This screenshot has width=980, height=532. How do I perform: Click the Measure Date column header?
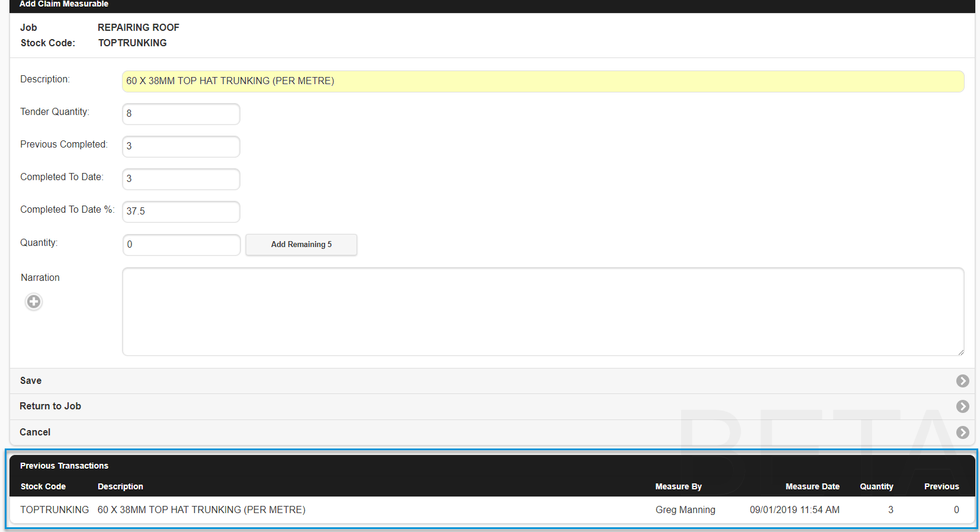[x=812, y=486]
